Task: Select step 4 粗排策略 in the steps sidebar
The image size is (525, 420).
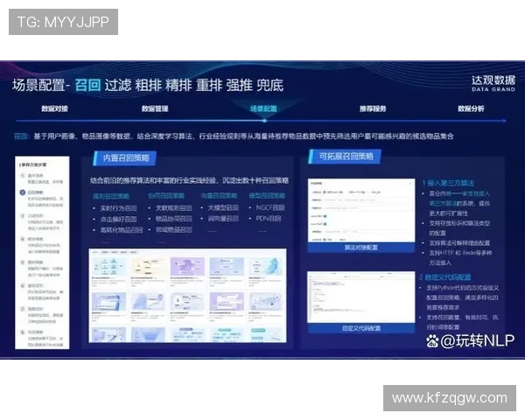Action: [41, 245]
